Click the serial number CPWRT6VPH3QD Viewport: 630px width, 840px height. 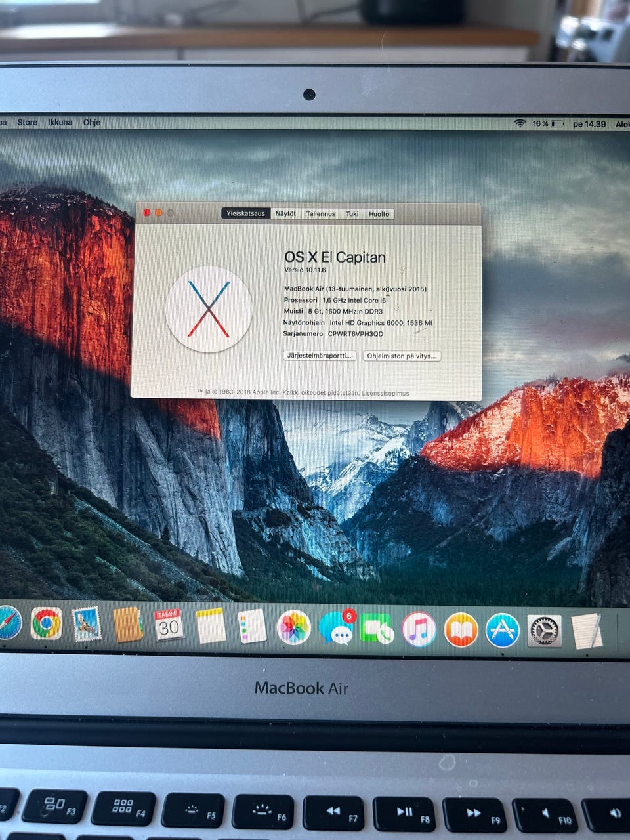(x=356, y=334)
